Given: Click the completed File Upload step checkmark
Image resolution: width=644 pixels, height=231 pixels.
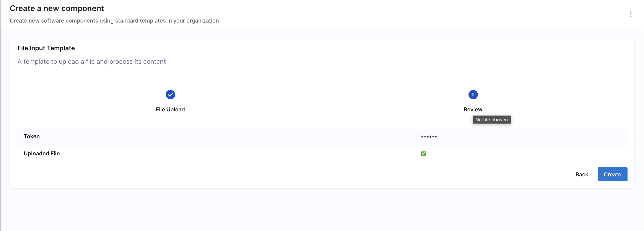Looking at the screenshot, I should point(170,95).
